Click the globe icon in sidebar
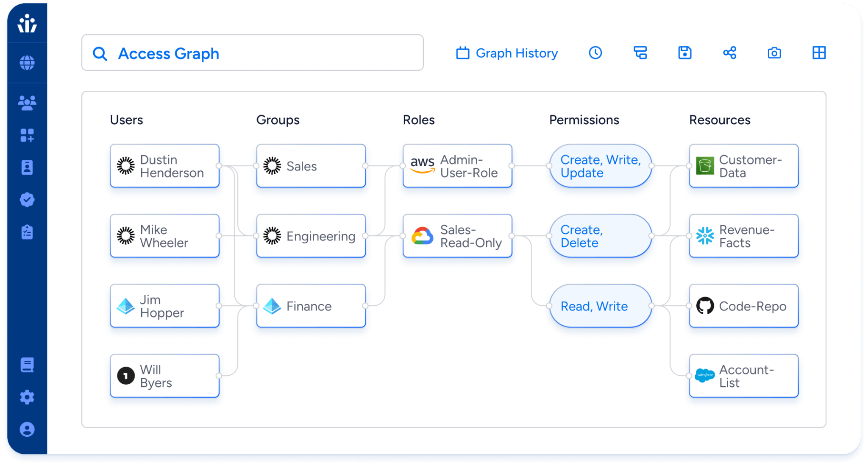The height and width of the screenshot is (466, 868). click(27, 63)
